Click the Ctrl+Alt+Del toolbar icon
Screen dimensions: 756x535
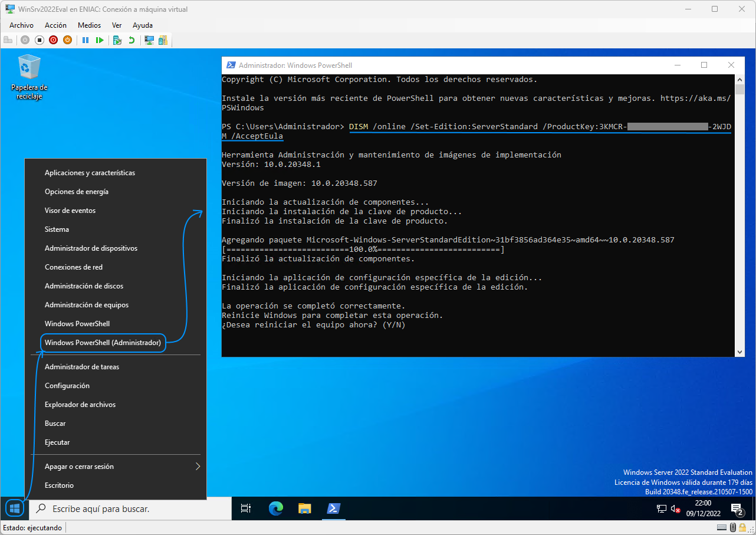pos(8,40)
